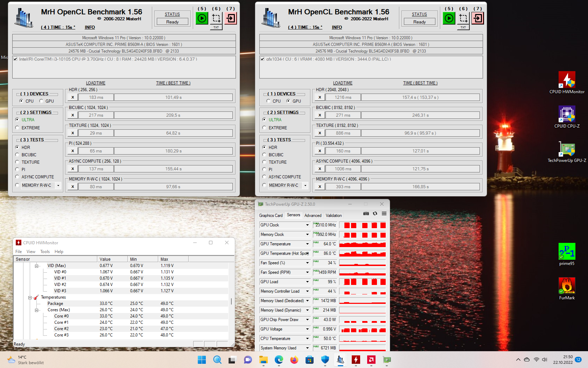Collapse the VID (Max) tree node
588x368 pixels.
36,266
